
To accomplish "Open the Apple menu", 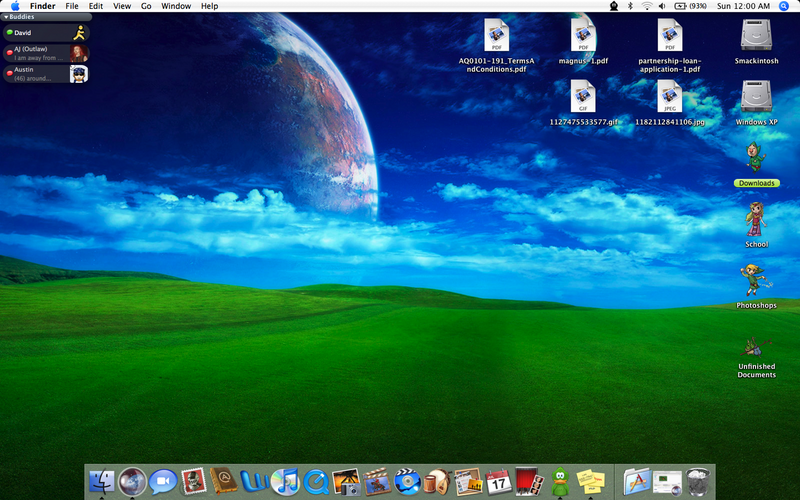I will click(15, 6).
